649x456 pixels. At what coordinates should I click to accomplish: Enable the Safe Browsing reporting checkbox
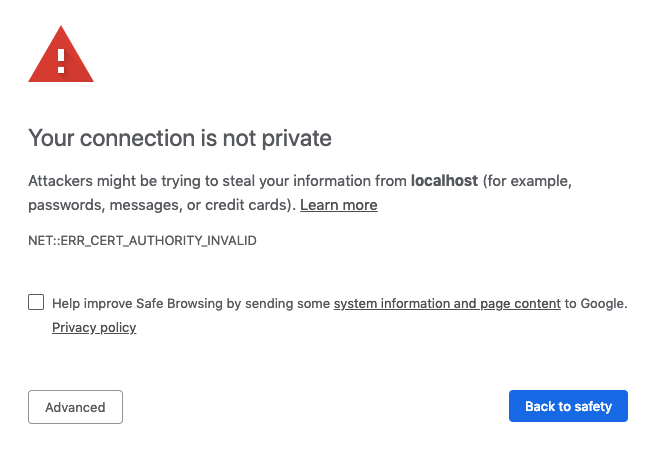coord(36,302)
